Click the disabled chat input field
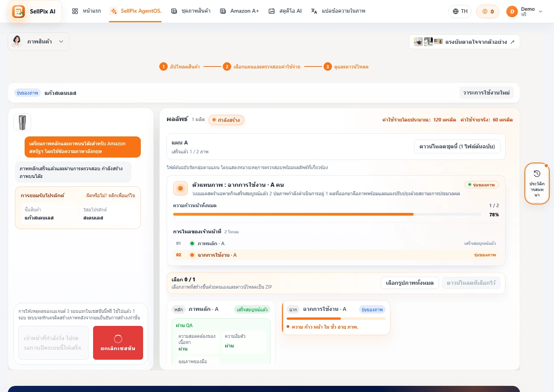This screenshot has width=554, height=392. [x=53, y=343]
